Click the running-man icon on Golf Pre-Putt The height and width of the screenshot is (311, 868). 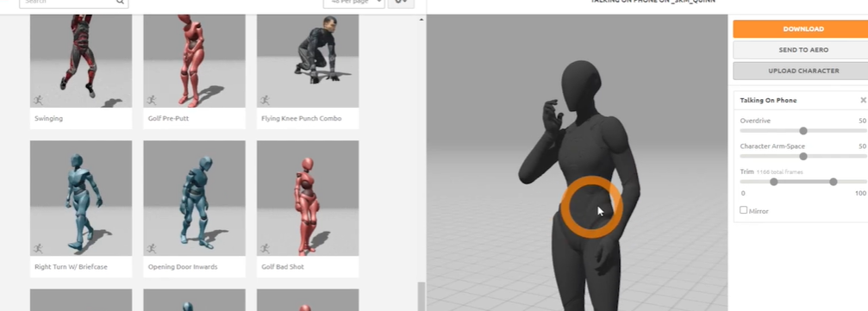[152, 100]
